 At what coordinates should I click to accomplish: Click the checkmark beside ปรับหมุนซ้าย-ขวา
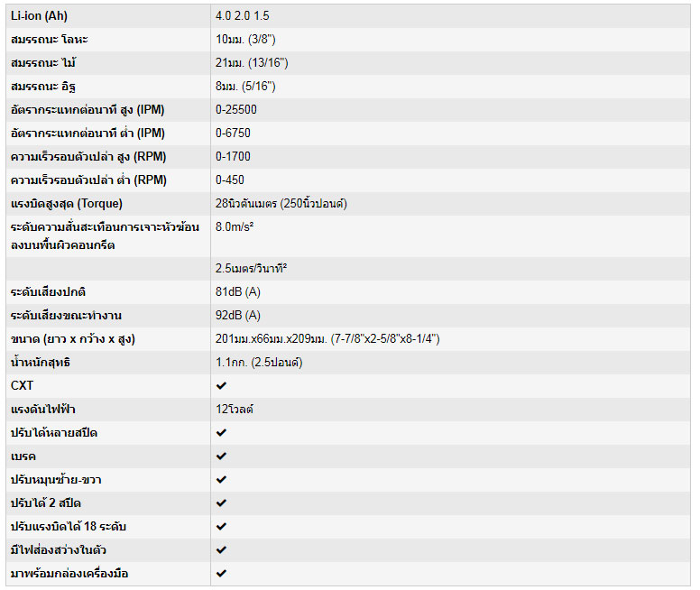pos(221,480)
